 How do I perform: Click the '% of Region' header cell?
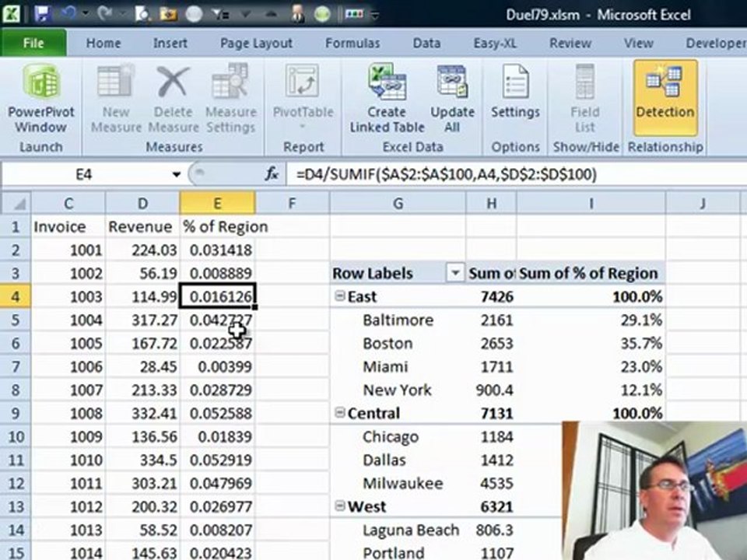click(218, 226)
